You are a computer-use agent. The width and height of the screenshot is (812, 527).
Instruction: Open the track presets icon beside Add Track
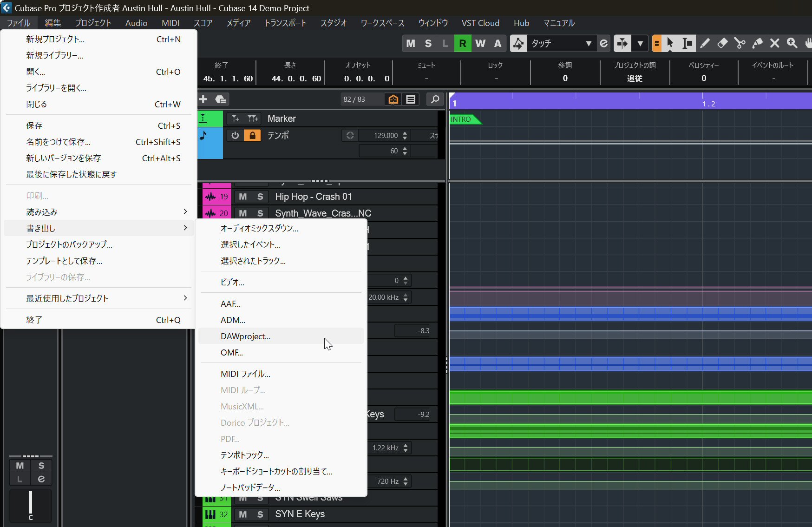click(221, 99)
